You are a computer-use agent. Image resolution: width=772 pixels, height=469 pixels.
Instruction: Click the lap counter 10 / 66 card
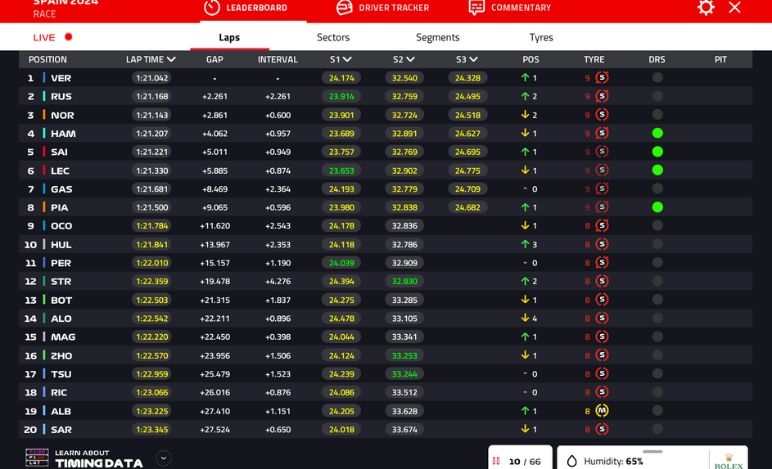pyautogui.click(x=520, y=461)
